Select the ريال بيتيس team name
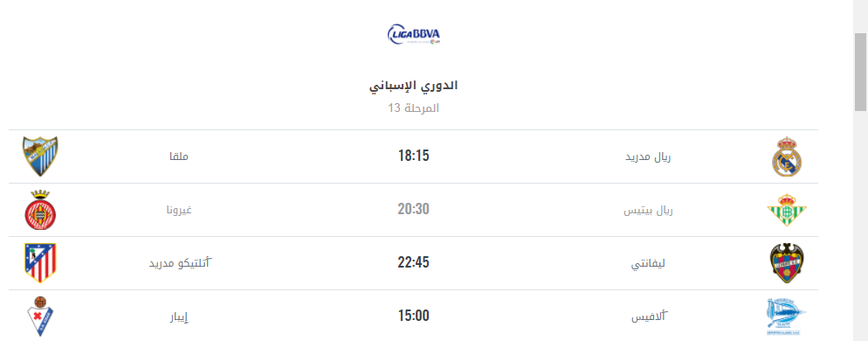 click(648, 210)
